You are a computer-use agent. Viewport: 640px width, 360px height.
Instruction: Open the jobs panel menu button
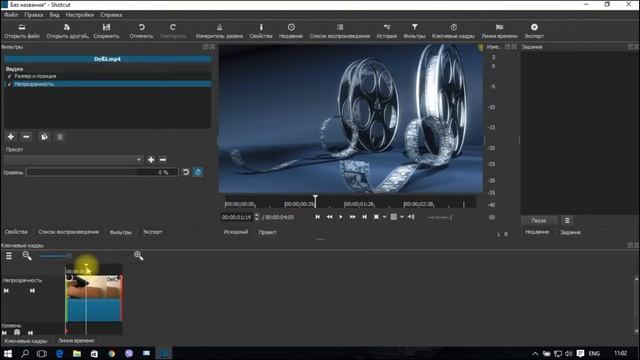click(567, 220)
